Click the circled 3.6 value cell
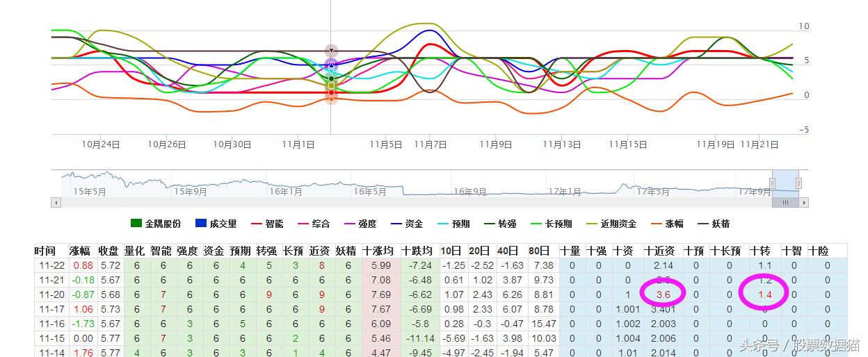Screen dimensions: 868x357 (662, 294)
